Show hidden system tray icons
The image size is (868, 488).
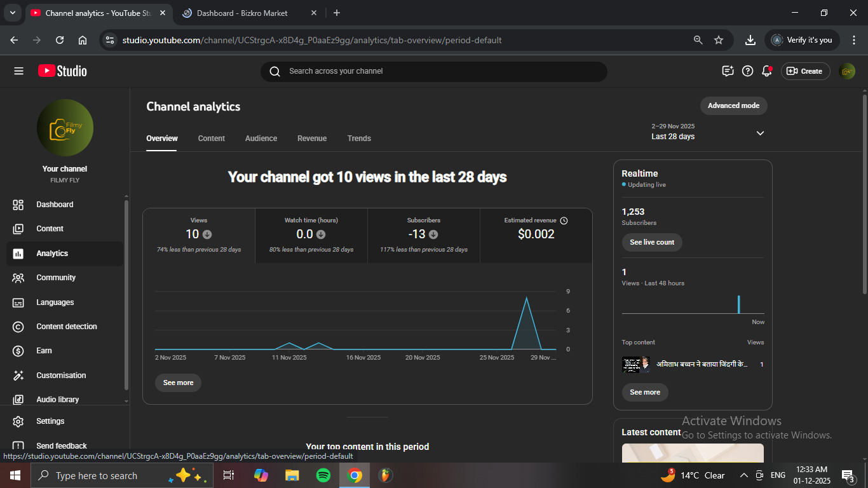coord(743,475)
